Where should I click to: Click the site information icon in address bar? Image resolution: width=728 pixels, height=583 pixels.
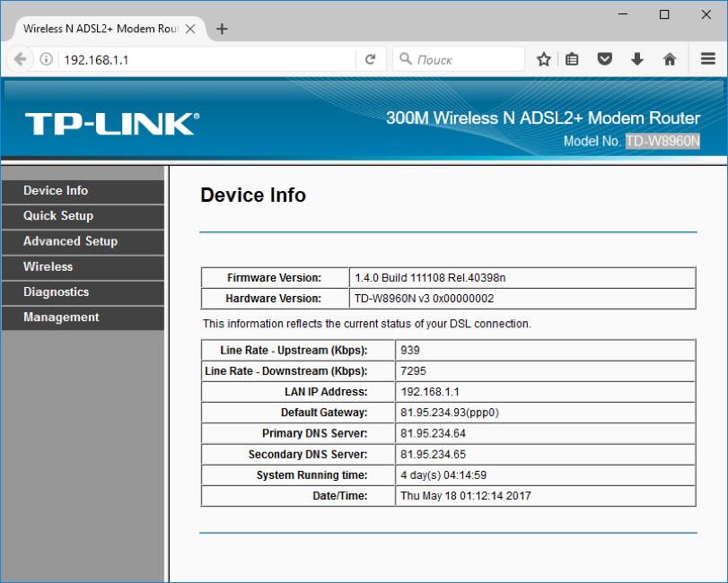[47, 59]
